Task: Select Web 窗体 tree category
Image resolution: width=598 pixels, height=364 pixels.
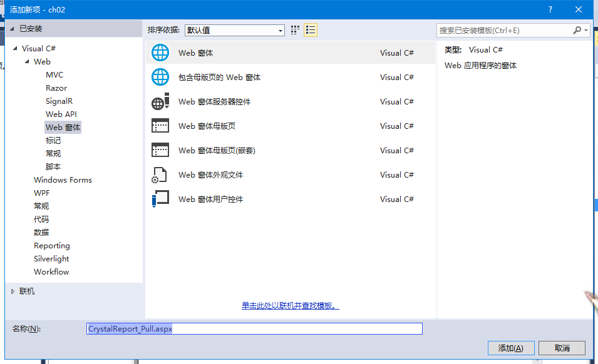Action: 63,127
